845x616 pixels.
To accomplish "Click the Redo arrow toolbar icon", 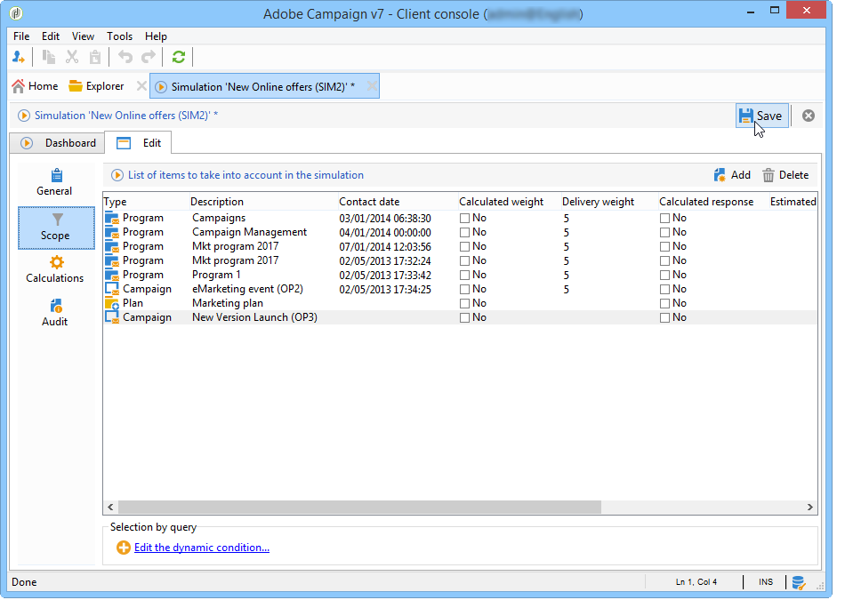I will [149, 57].
